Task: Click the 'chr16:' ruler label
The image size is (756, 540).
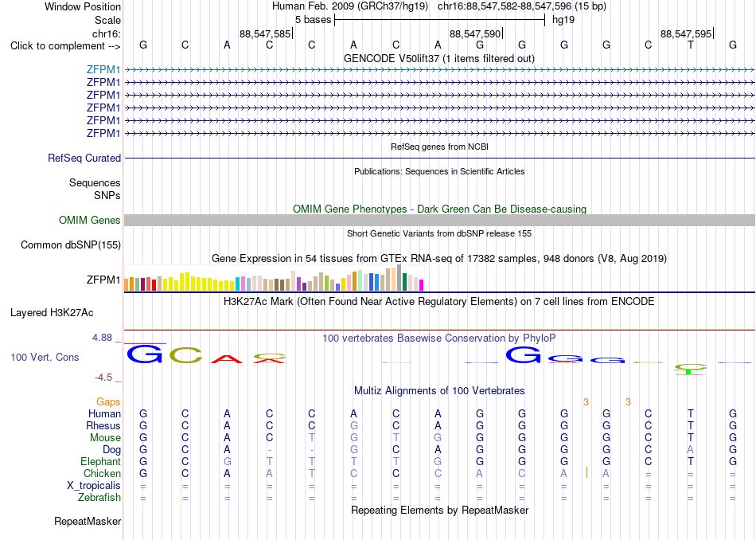Action: click(x=107, y=33)
